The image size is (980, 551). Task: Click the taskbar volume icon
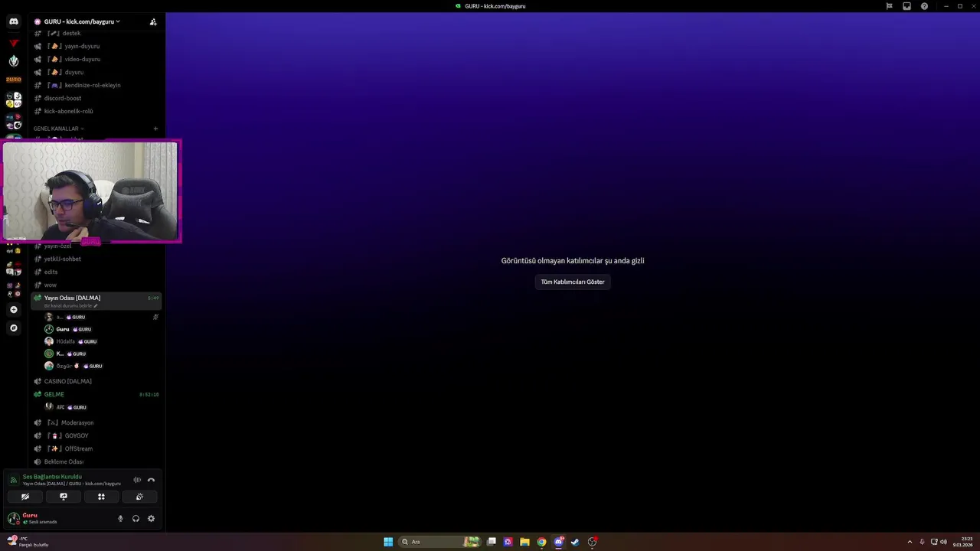point(943,542)
